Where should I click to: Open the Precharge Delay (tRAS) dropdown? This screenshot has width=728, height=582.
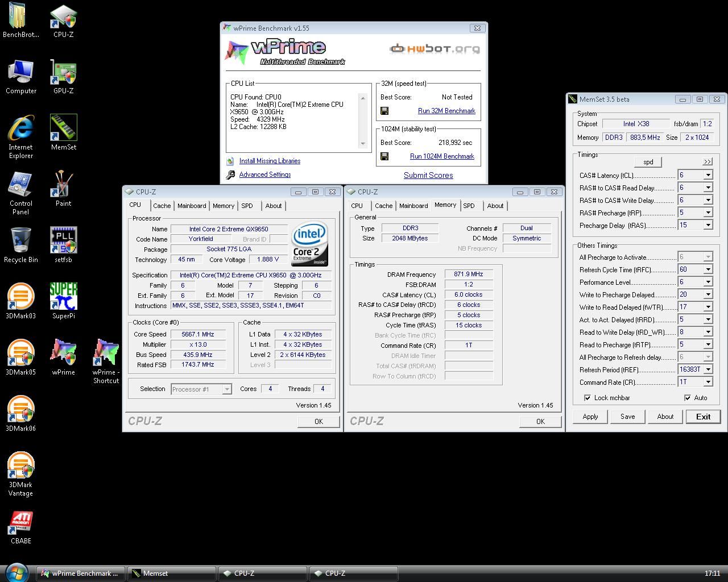(708, 225)
